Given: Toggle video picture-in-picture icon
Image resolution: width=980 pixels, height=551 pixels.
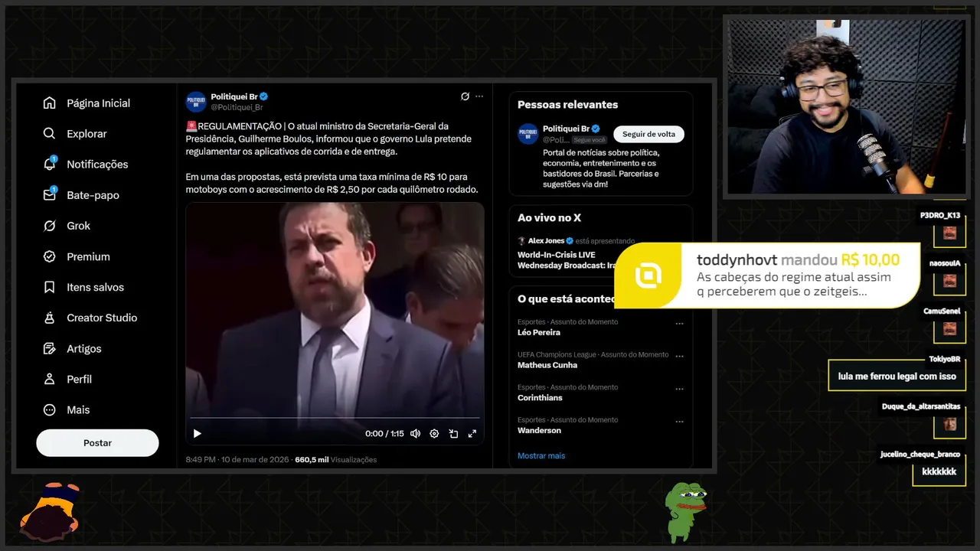Looking at the screenshot, I should click(453, 433).
